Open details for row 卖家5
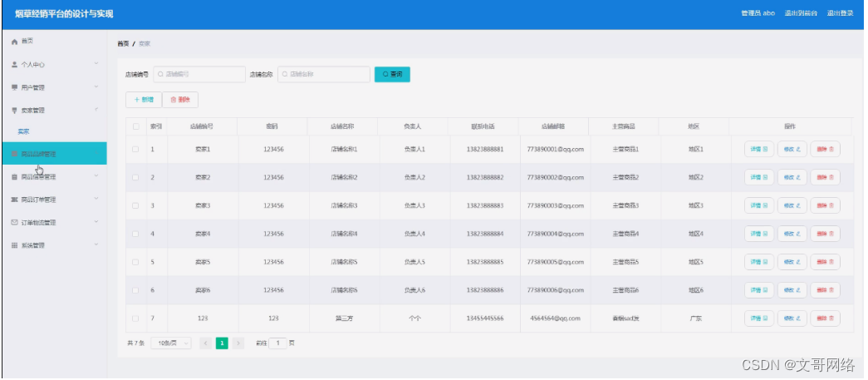868x380 pixels. pyautogui.click(x=759, y=262)
